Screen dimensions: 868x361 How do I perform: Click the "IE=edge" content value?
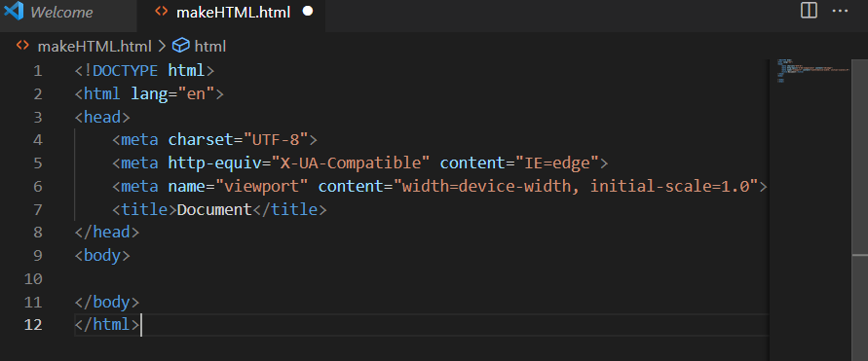[x=557, y=163]
